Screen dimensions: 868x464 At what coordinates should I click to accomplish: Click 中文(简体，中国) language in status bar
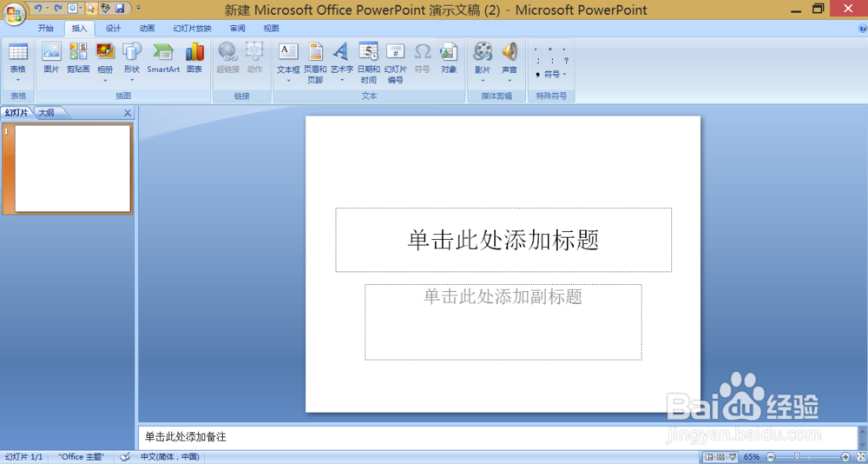[x=170, y=457]
